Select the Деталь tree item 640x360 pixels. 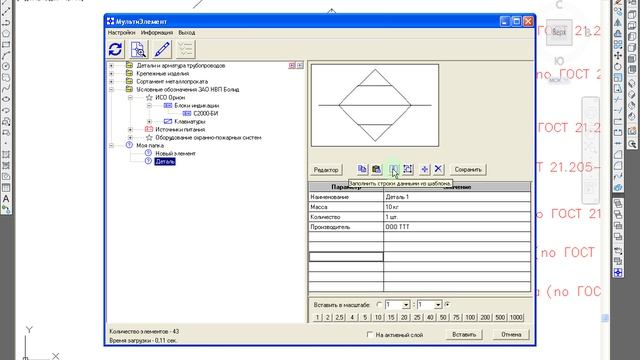[165, 162]
